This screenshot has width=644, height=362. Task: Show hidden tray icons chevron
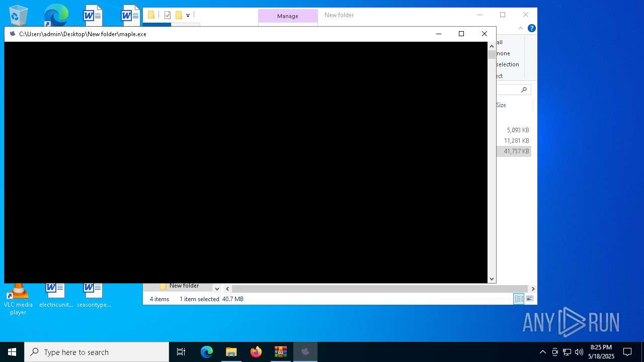pos(542,352)
